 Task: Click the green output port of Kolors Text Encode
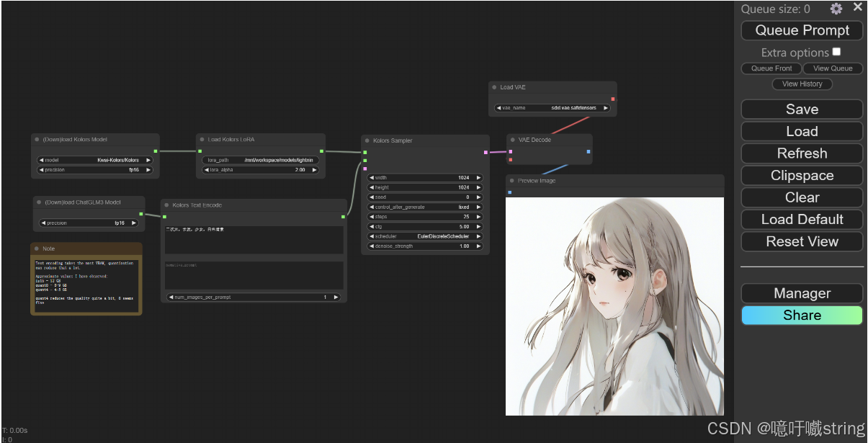coord(343,216)
